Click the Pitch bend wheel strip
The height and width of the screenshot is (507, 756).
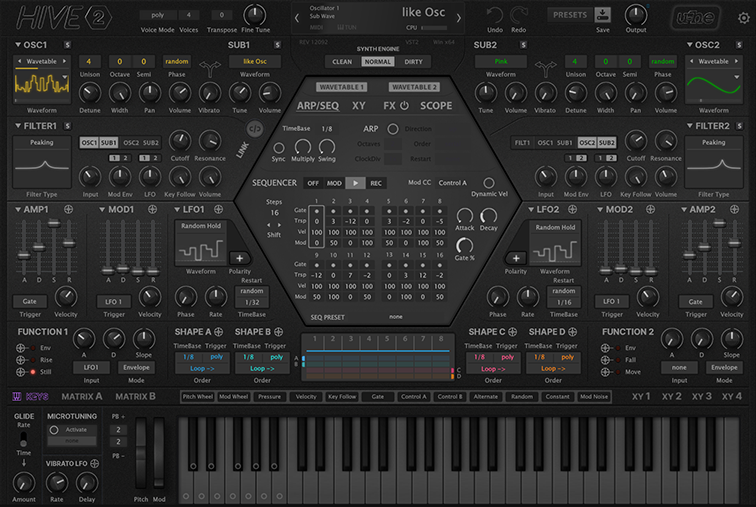(x=141, y=454)
